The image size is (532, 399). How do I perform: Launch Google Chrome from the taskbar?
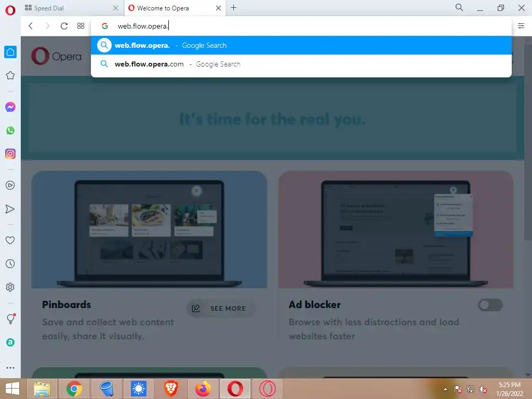coord(74,389)
